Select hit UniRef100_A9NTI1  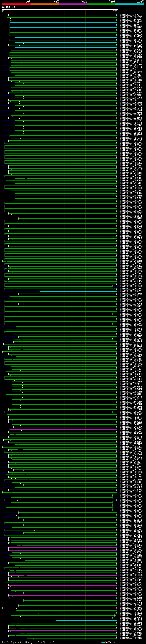click(131, 60)
